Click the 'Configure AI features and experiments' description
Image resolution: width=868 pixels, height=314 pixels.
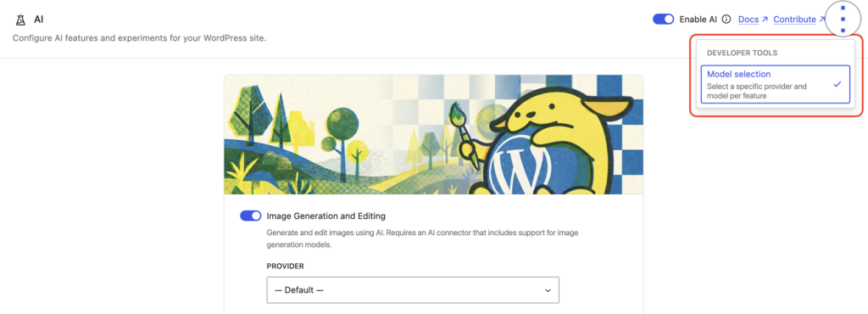(140, 39)
